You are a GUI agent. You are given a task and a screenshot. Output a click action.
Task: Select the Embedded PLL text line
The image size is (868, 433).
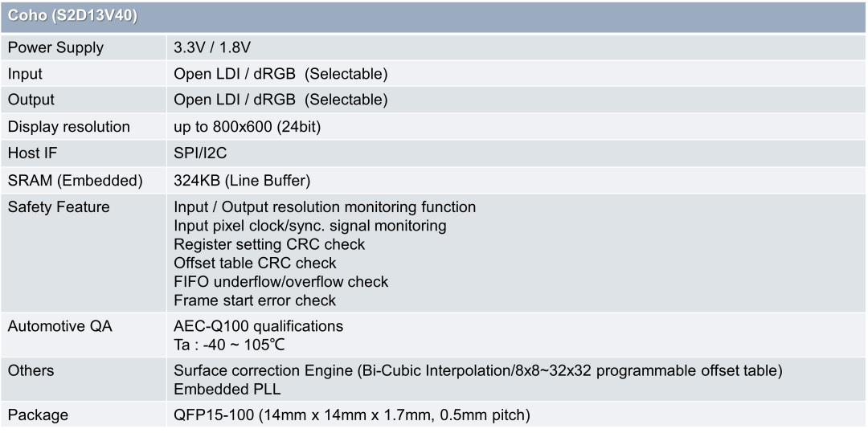pyautogui.click(x=227, y=390)
